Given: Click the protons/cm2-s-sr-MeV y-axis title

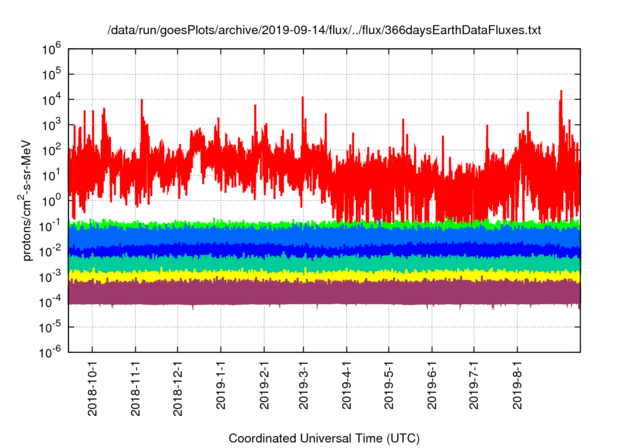Looking at the screenshot, I should (25, 200).
